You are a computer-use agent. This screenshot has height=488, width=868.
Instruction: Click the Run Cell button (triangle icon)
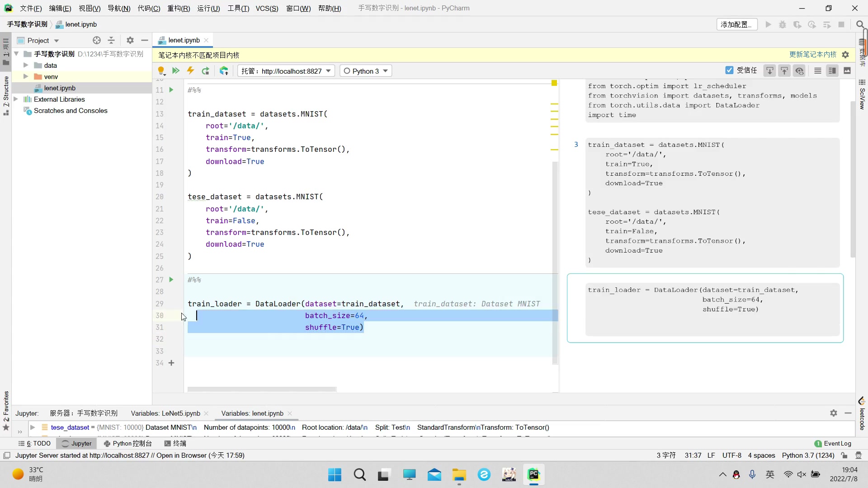172,280
